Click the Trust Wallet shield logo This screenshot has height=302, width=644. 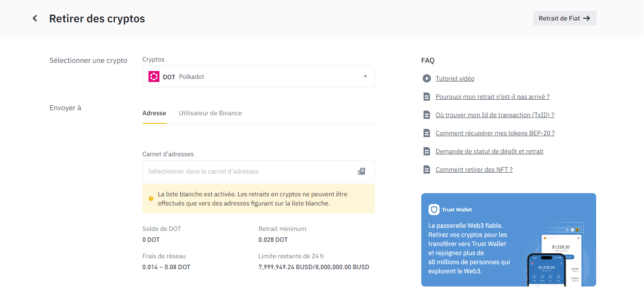(x=434, y=210)
